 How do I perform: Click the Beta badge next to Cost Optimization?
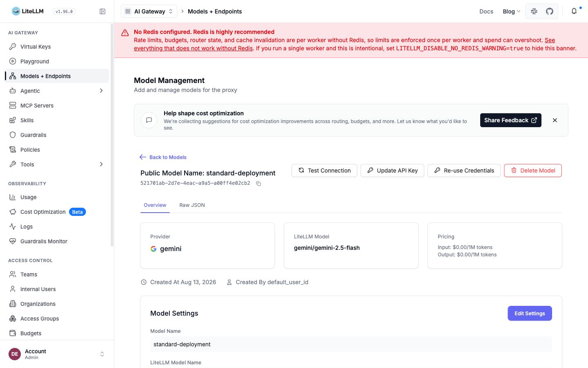[78, 212]
